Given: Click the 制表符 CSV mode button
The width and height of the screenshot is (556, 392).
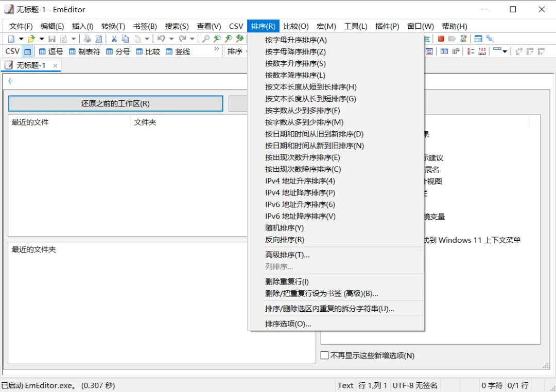Looking at the screenshot, I should (x=85, y=52).
